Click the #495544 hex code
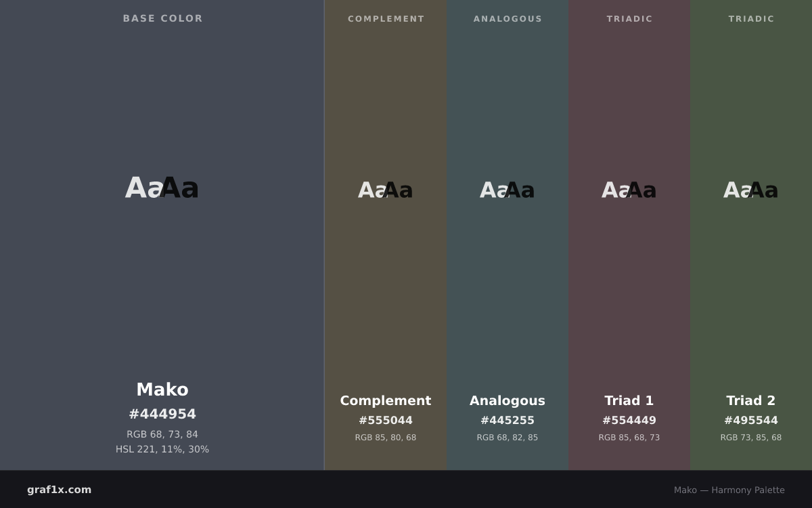Image resolution: width=812 pixels, height=508 pixels. [751, 421]
